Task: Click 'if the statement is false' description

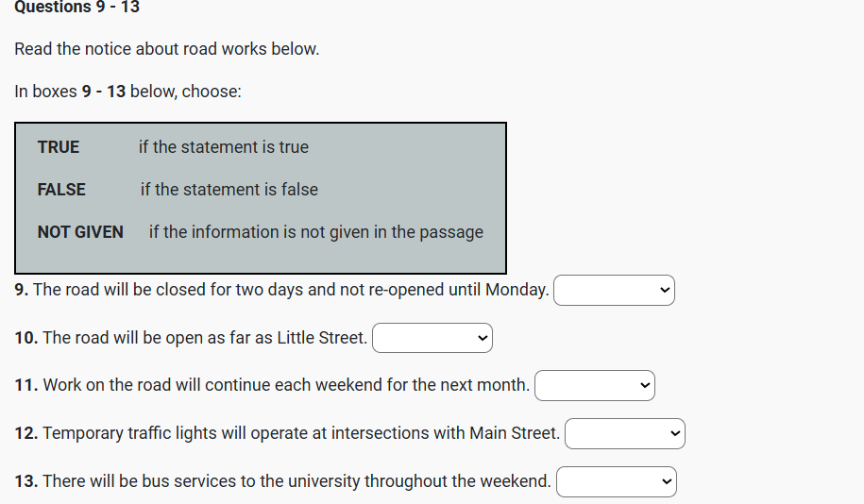Action: coord(229,190)
